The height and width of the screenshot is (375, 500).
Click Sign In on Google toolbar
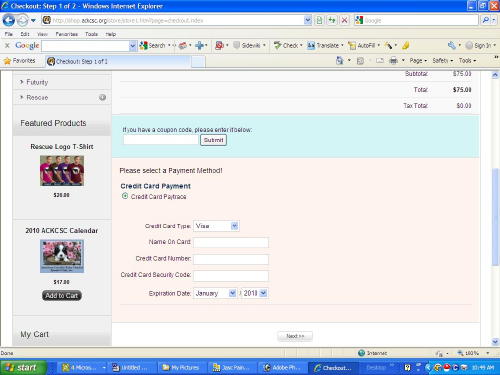coord(479,45)
